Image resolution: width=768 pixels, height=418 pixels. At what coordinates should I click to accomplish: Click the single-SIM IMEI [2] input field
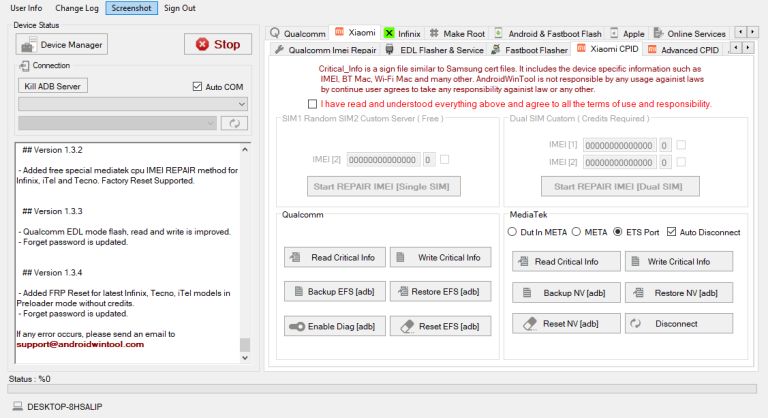tap(383, 160)
